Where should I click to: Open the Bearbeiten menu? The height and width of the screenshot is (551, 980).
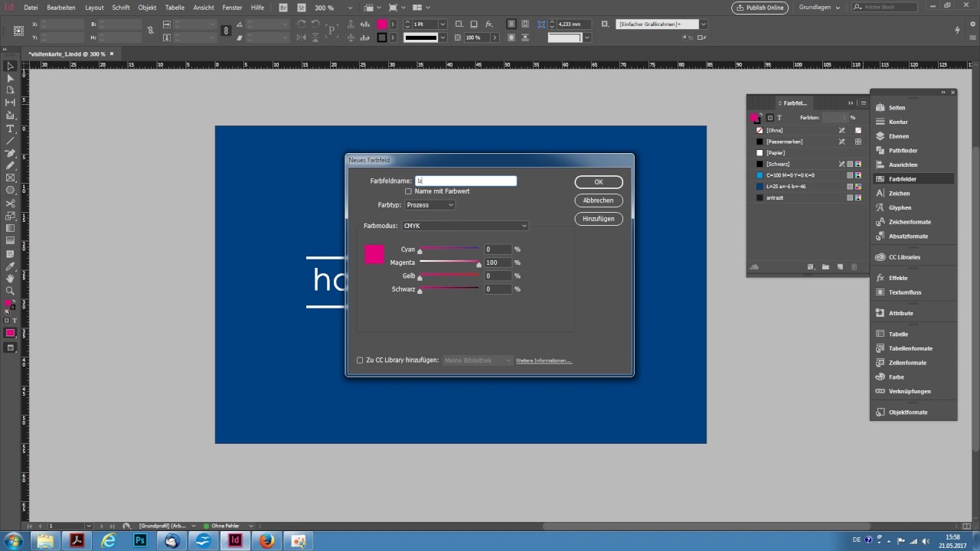click(61, 8)
